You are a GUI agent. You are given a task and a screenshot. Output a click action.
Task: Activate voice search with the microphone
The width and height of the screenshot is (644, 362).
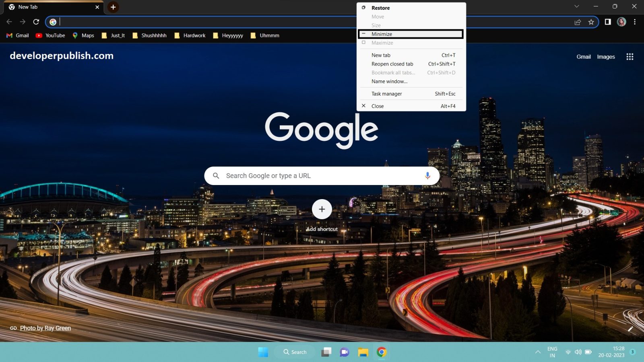428,175
